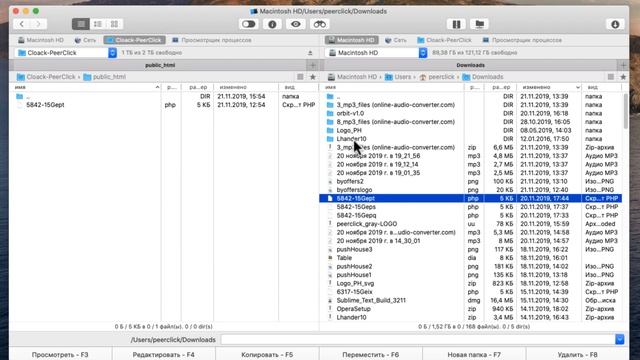The image size is (640, 360).
Task: Click Переместить - F6 button
Action: coord(371,354)
